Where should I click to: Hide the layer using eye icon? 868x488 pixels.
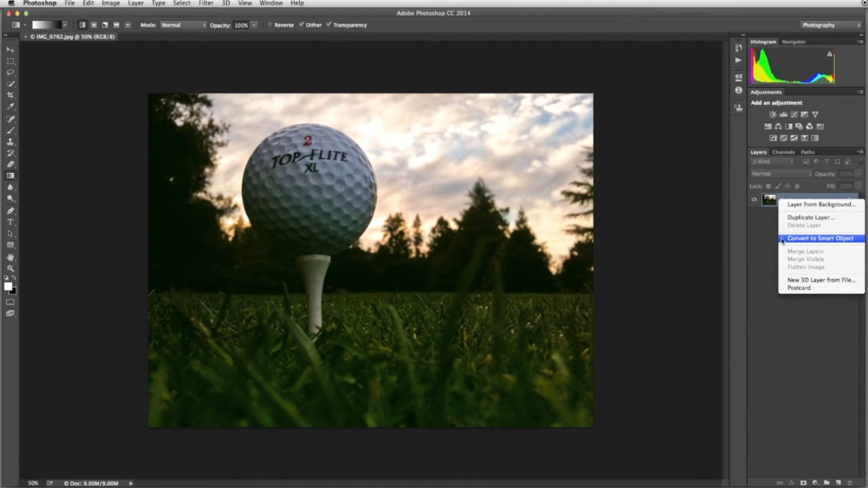(x=754, y=199)
